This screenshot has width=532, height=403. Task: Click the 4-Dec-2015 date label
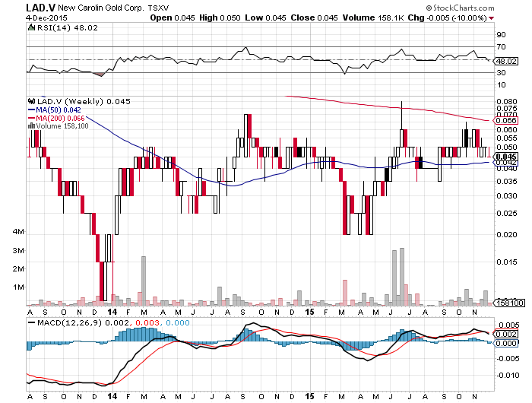(x=21, y=17)
